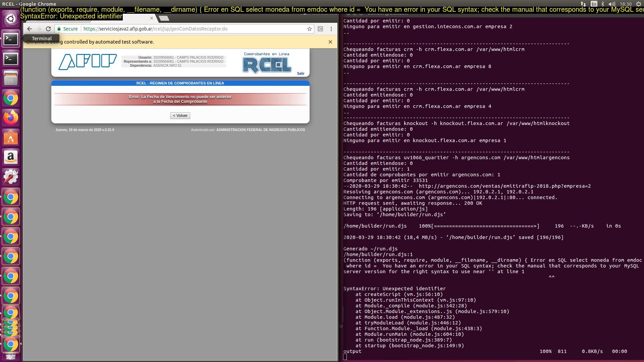This screenshot has width=644, height=362.
Task: Click 'HTTP request sent, awaiting response... 200 OK'
Action: tap(413, 203)
